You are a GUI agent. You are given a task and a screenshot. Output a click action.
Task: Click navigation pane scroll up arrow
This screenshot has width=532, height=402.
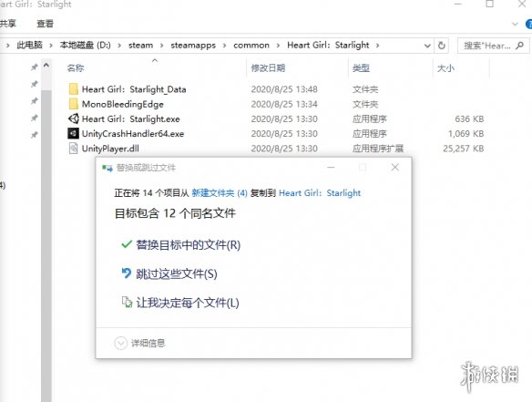coord(46,66)
